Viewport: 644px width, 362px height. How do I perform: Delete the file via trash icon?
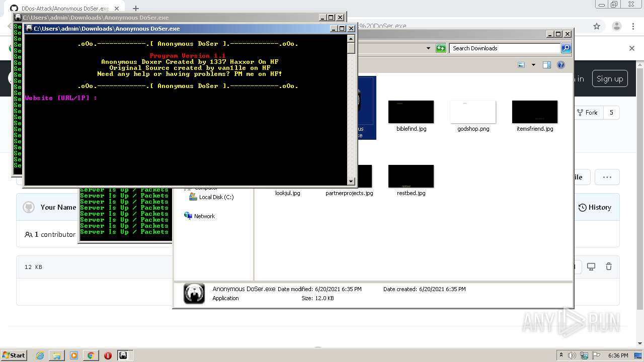tap(609, 266)
